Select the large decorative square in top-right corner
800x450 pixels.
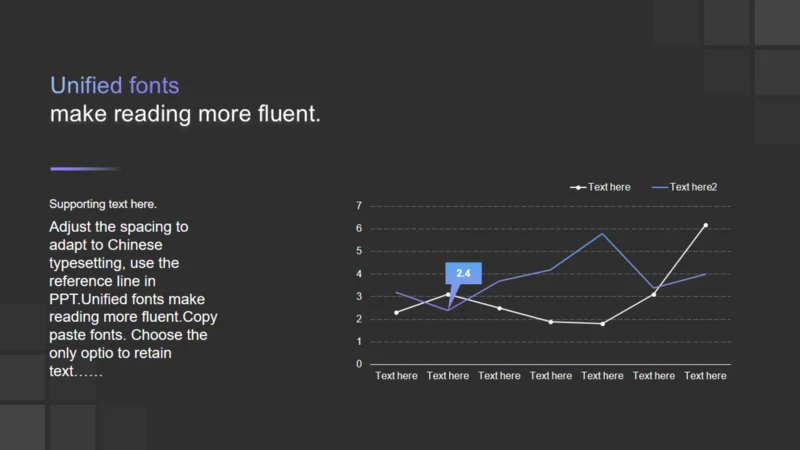pyautogui.click(x=777, y=22)
